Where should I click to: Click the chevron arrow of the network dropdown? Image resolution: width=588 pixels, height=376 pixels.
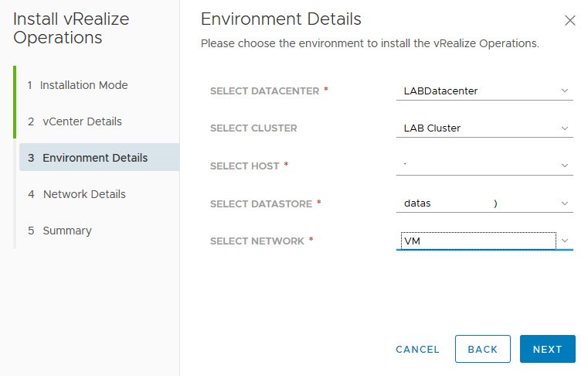click(x=565, y=241)
